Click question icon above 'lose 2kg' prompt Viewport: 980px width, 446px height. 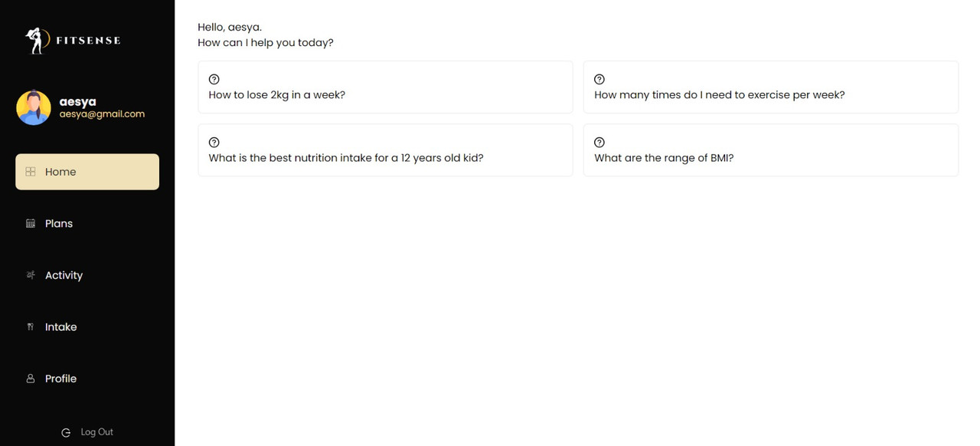(x=214, y=79)
